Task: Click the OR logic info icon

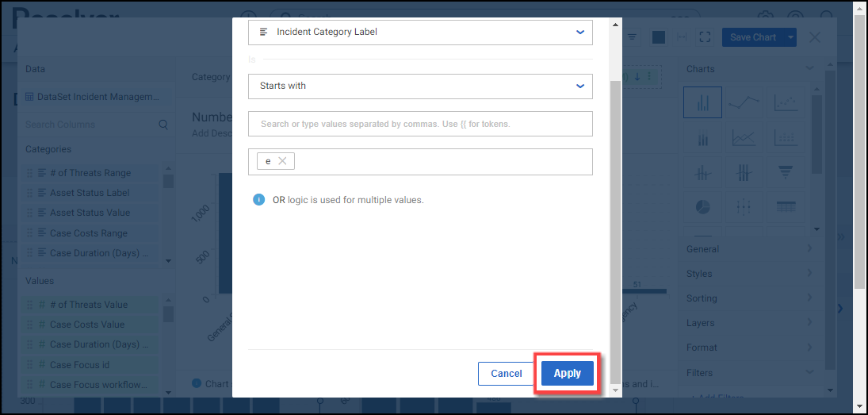Action: tap(258, 200)
